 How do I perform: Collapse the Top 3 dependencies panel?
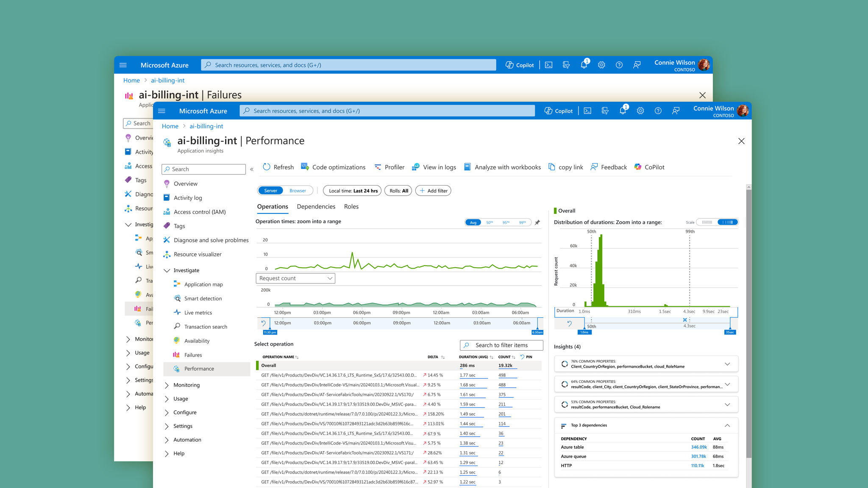[727, 425]
